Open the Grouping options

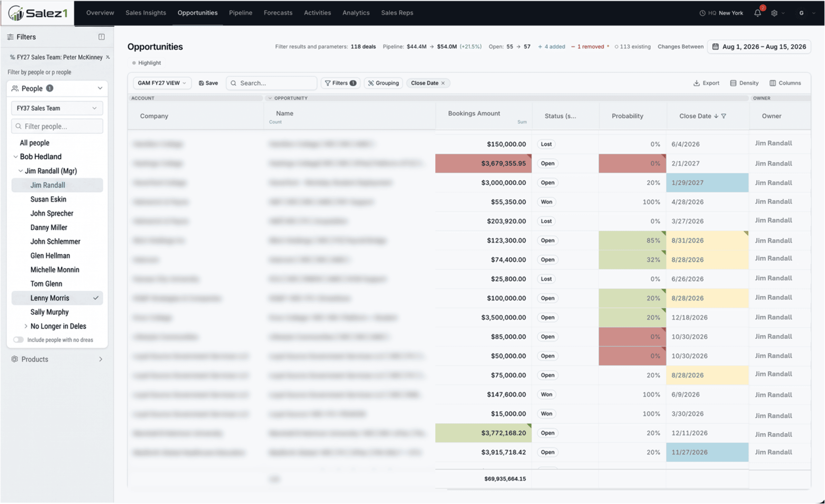(x=383, y=83)
